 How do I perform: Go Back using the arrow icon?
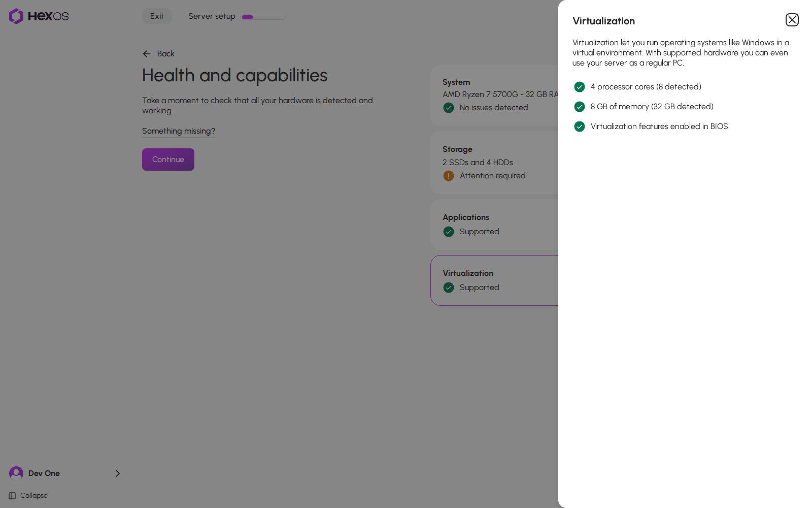(147, 54)
